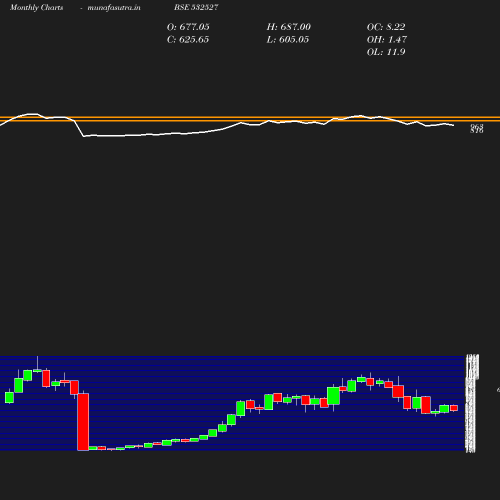Image resolution: width=500 pixels, height=500 pixels.
Task: Select the low value 'L: 605.05'
Action: coord(288,40)
